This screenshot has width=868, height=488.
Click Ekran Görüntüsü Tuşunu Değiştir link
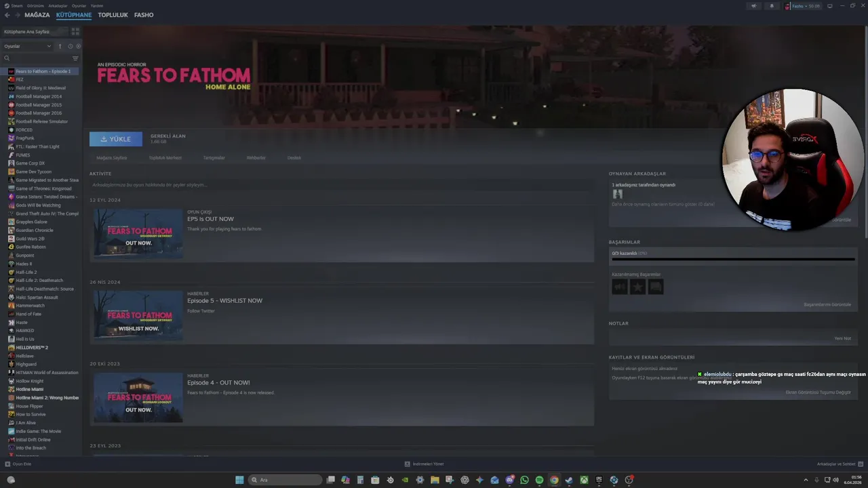818,392
